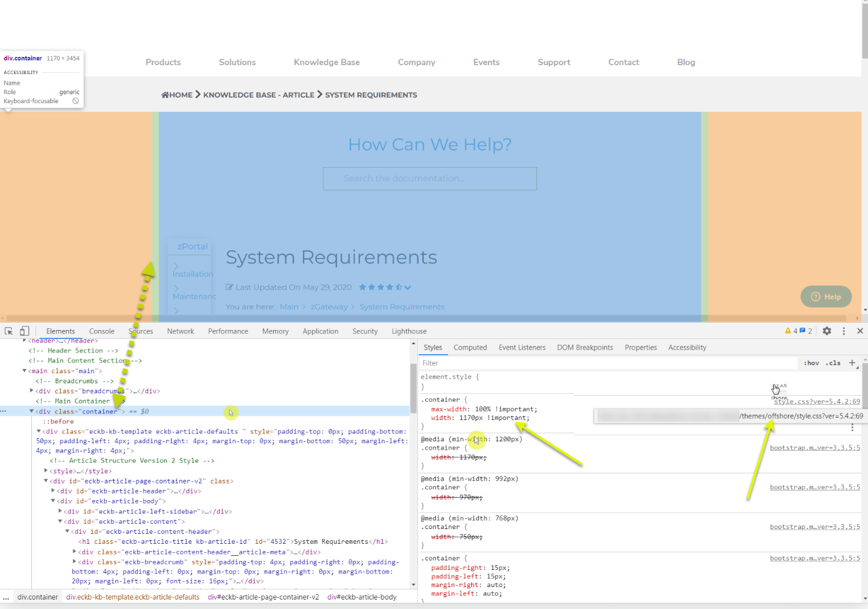Open the DevTools three-dot customize menu
The height and width of the screenshot is (609, 868).
click(844, 331)
